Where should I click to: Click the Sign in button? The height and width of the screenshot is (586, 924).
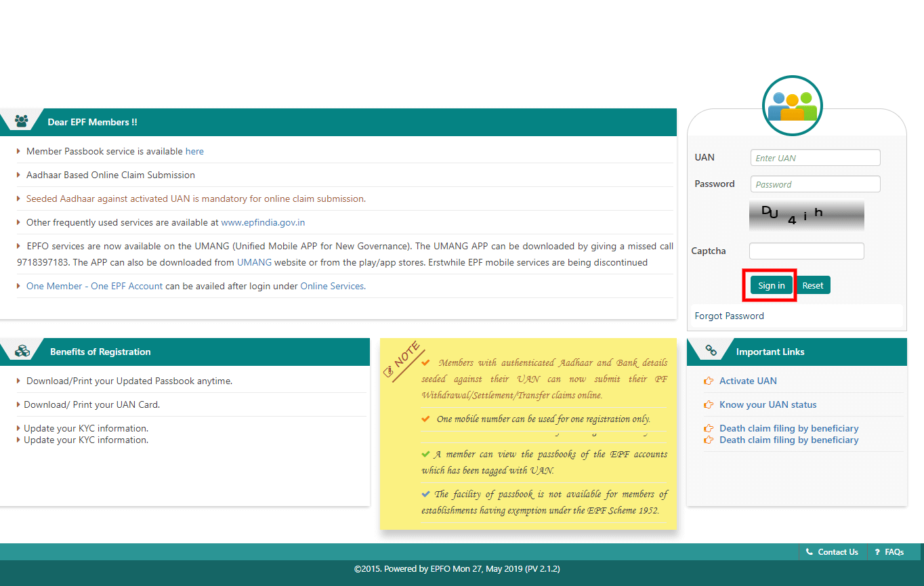(771, 285)
